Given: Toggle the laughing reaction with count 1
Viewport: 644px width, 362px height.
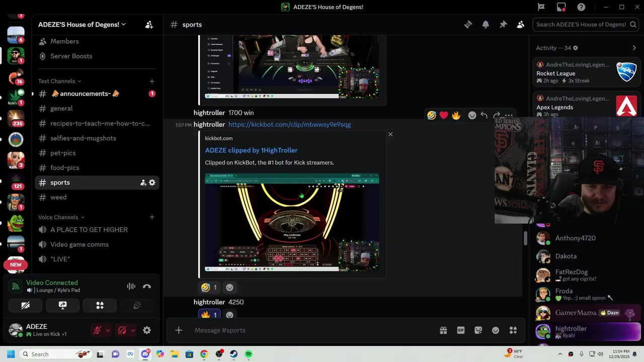Looking at the screenshot, I should tap(209, 288).
